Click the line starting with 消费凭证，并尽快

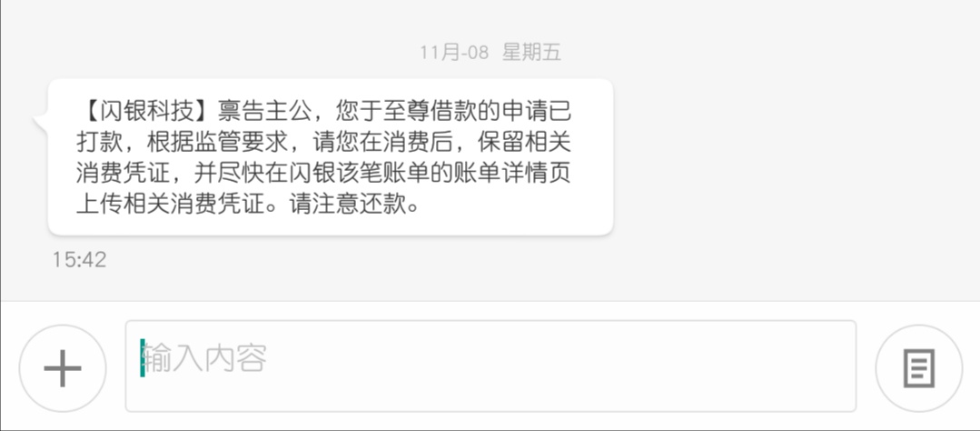323,175
